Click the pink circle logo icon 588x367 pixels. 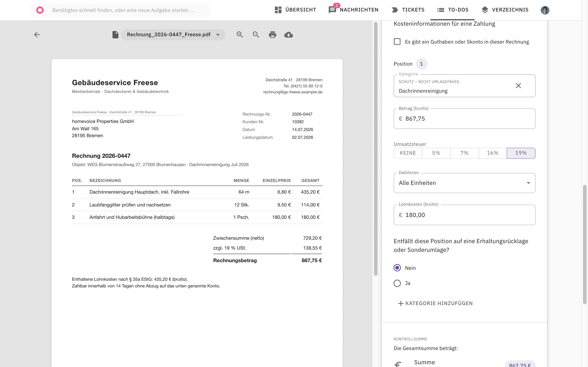tap(40, 10)
